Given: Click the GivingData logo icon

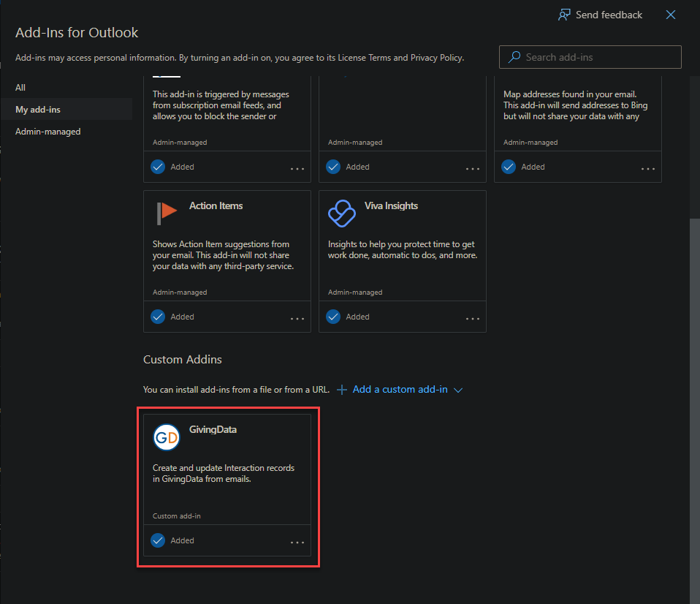Looking at the screenshot, I should (x=166, y=437).
